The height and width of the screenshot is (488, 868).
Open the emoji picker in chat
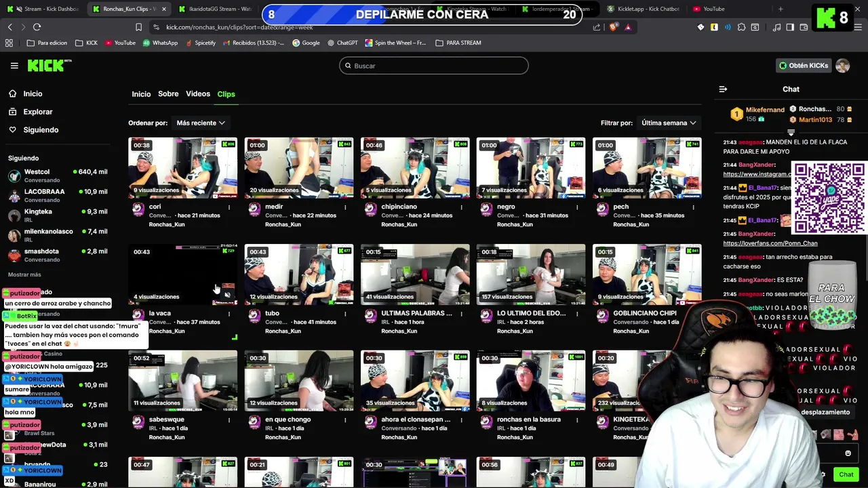point(848,453)
